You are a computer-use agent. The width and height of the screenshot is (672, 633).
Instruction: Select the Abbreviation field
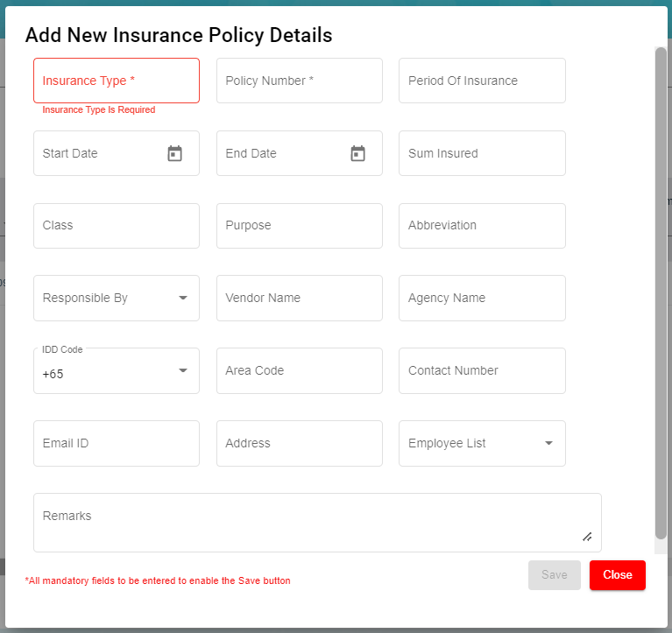482,226
